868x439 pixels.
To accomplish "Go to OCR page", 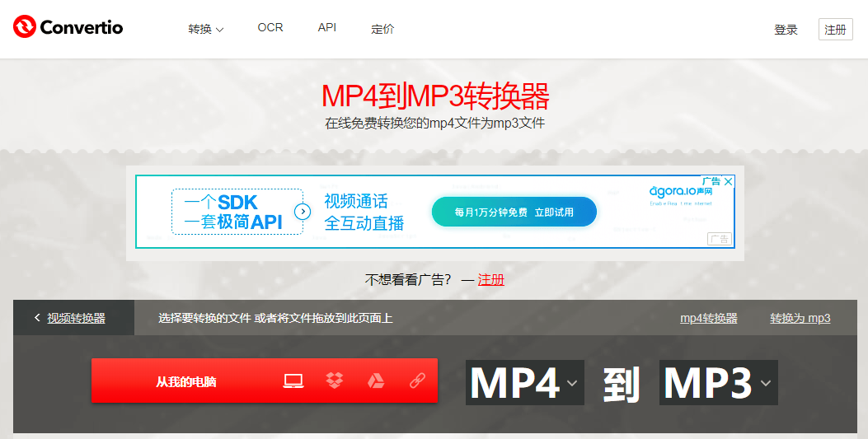I will [270, 28].
